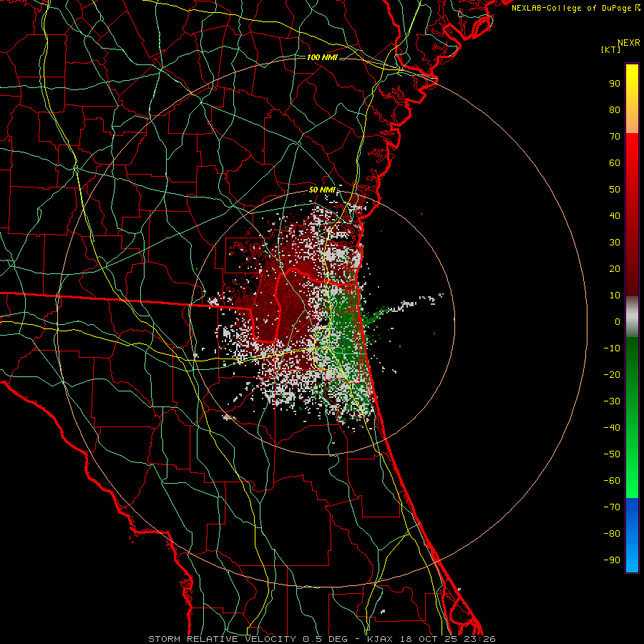Click the positive "70" scale value
Screen dimensions: 644x644
pos(615,137)
